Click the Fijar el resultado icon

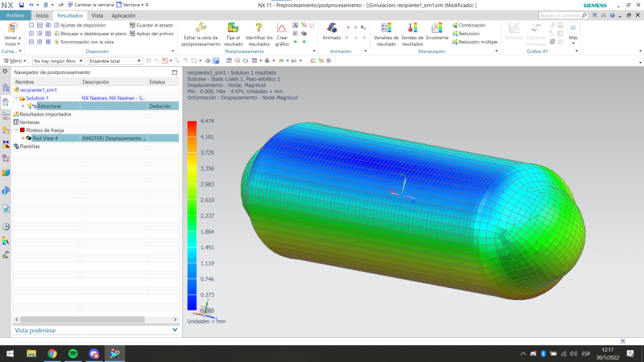click(233, 28)
